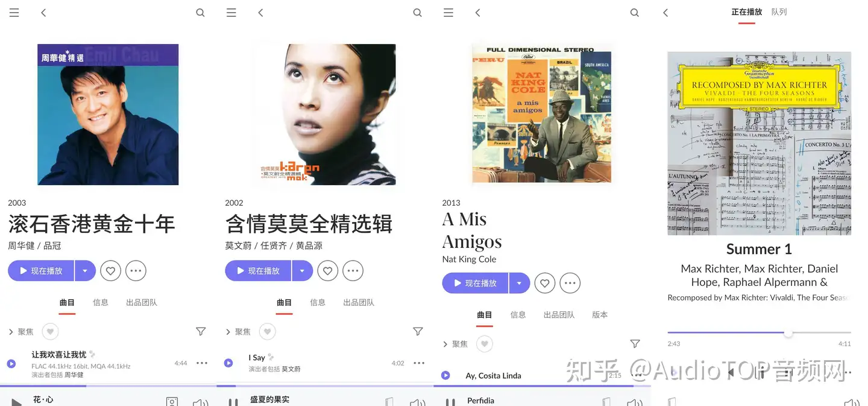Tap 现在播放 for A Mis Amigos album

(475, 283)
